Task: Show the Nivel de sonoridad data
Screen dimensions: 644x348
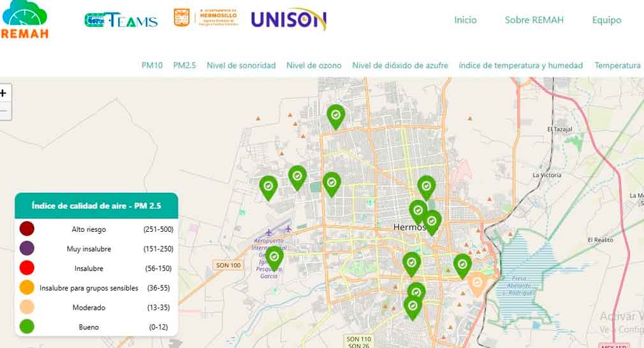Action: [x=241, y=65]
